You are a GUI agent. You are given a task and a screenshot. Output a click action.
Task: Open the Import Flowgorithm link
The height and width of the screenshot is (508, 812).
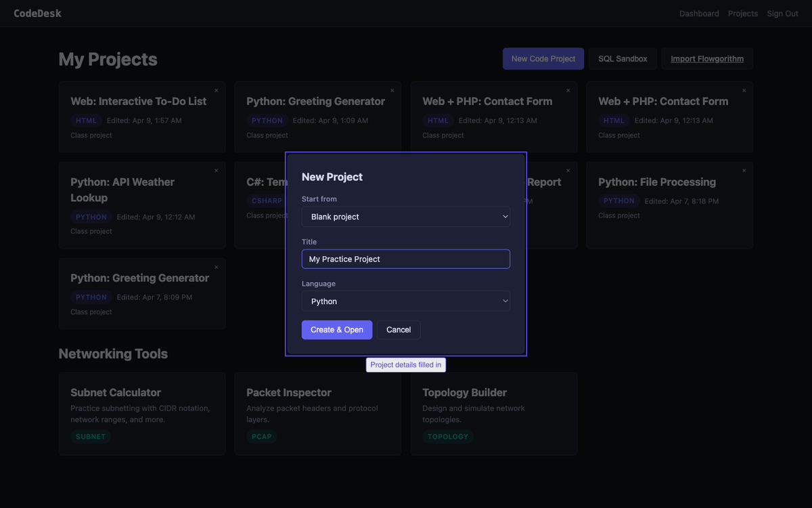(x=706, y=58)
